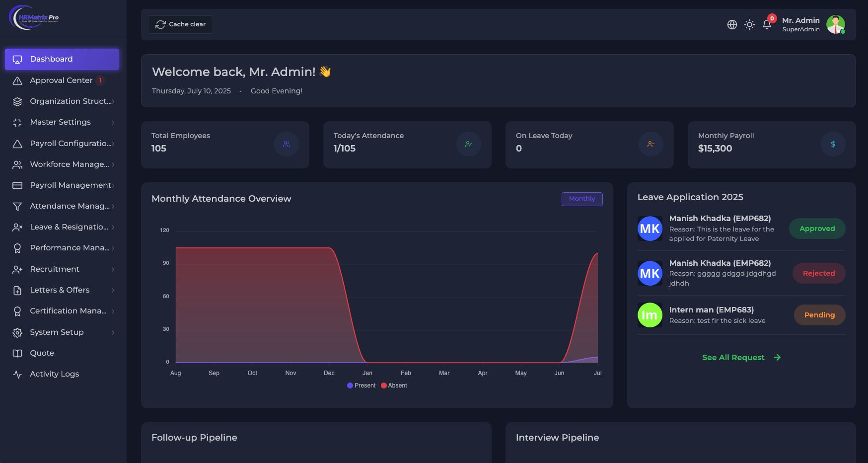Click the Cache clear button
Viewport: 868px width, 463px height.
click(180, 24)
